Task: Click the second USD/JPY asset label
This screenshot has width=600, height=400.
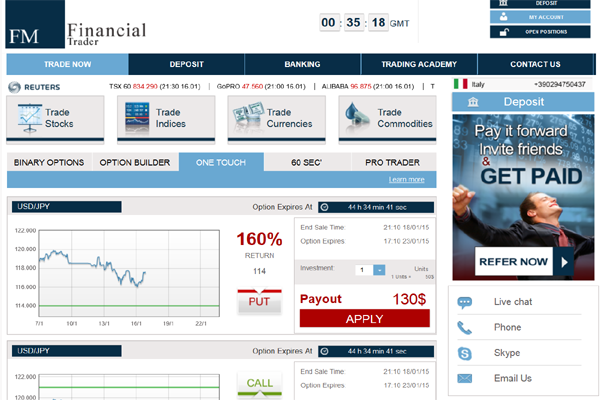Action: 67,351
